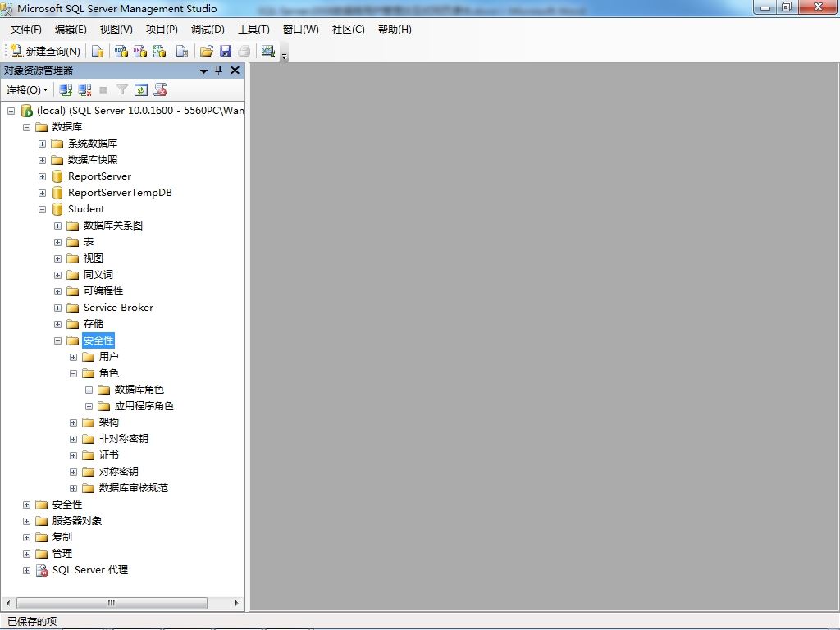Select the 证书 tree item
840x630 pixels.
(x=109, y=454)
